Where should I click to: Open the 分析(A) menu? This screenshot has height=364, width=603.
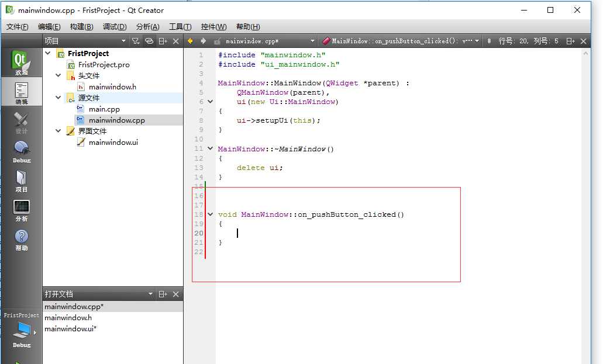coord(147,26)
